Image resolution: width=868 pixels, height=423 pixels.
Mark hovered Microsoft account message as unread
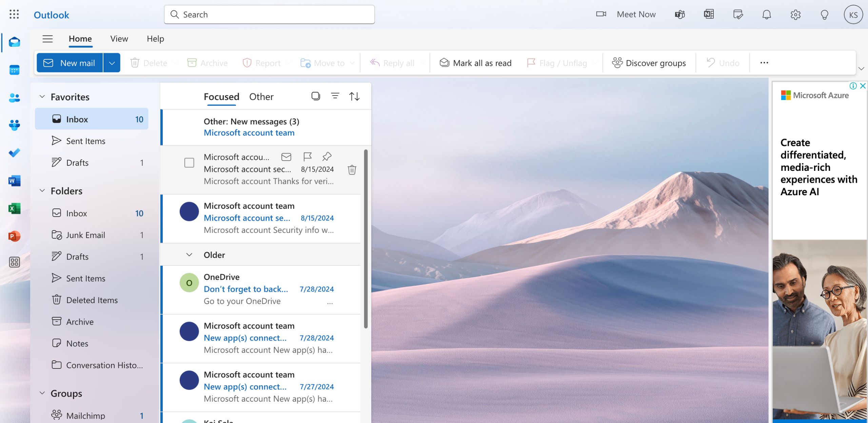pyautogui.click(x=286, y=157)
